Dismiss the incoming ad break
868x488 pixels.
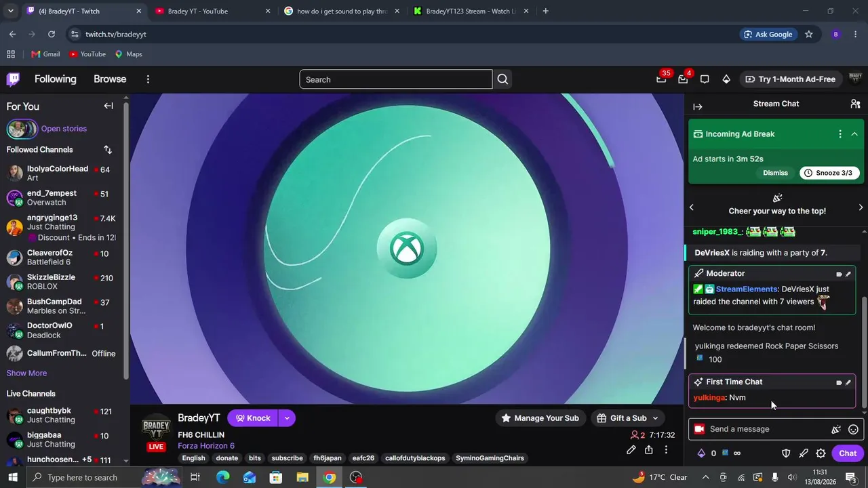775,173
